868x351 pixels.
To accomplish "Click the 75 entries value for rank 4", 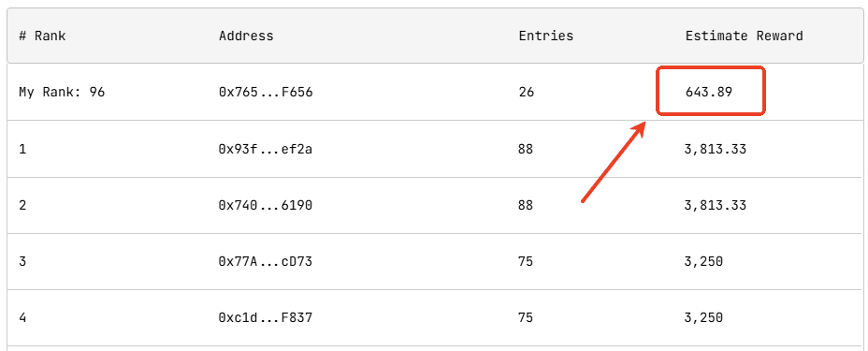I will click(526, 318).
